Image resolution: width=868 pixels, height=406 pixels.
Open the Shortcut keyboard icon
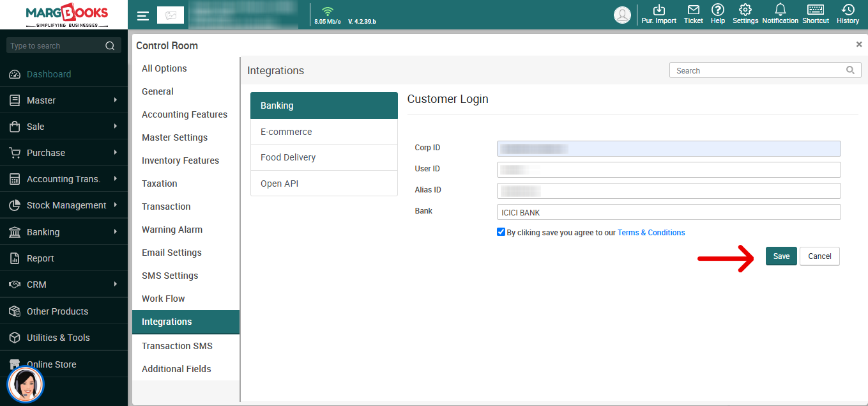[816, 10]
